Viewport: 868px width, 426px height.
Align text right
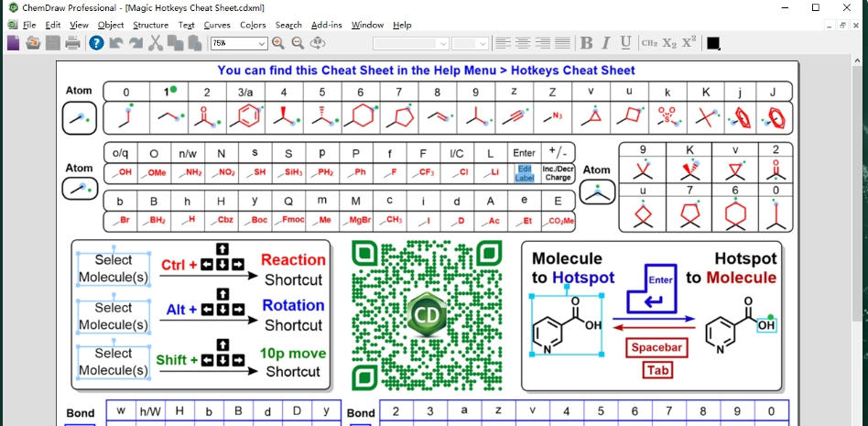[542, 43]
